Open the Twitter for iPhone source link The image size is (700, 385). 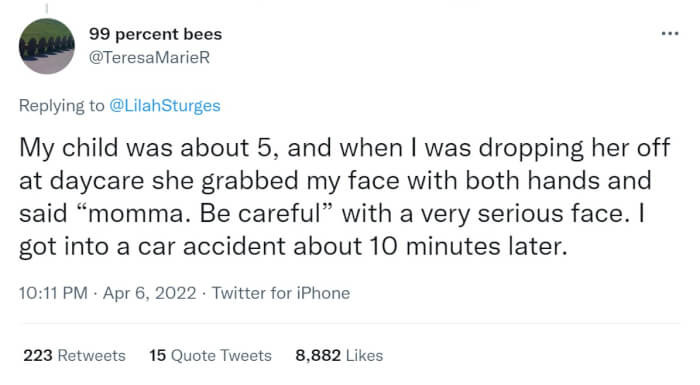pyautogui.click(x=281, y=293)
